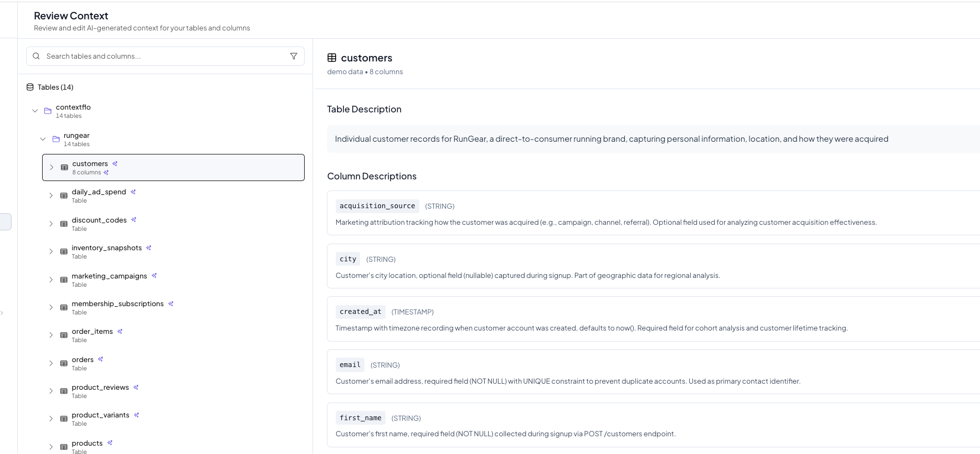The image size is (980, 454).
Task: Select the orders table row
Action: tap(173, 363)
